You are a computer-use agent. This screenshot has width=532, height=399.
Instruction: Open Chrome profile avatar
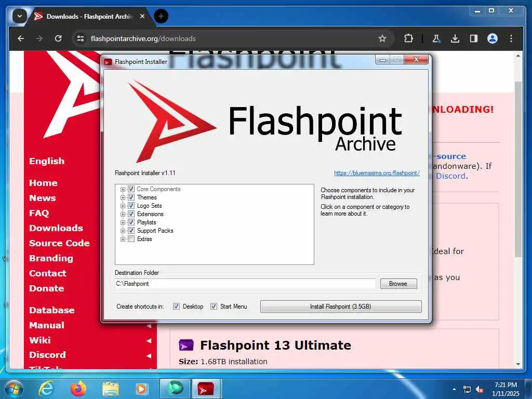(493, 38)
